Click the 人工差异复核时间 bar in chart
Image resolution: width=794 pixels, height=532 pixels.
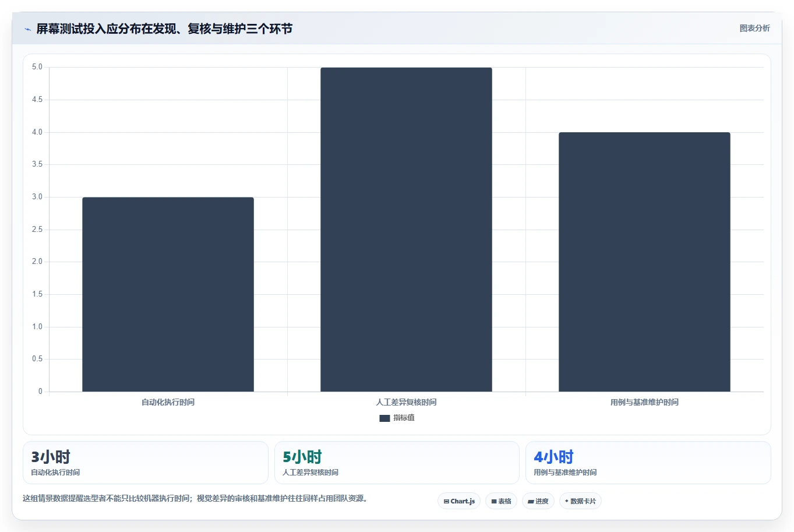tap(406, 230)
